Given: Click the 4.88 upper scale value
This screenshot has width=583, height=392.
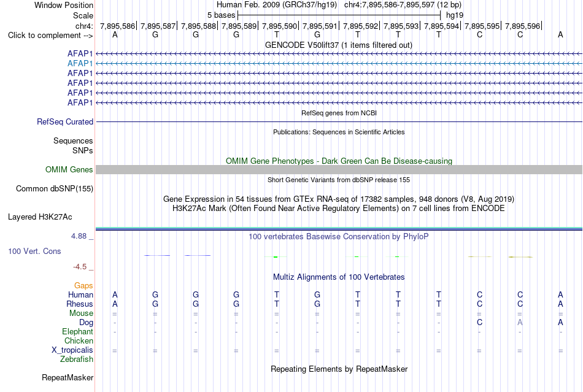Looking at the screenshot, I should click(x=79, y=236).
